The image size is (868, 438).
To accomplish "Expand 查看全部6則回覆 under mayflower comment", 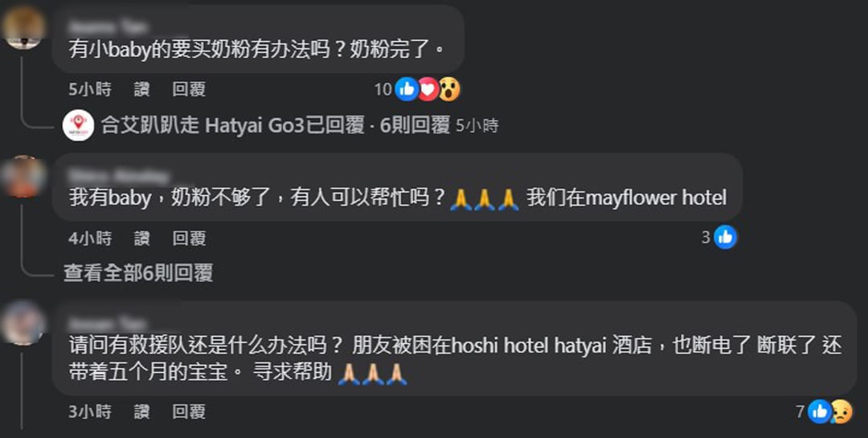I will click(138, 273).
